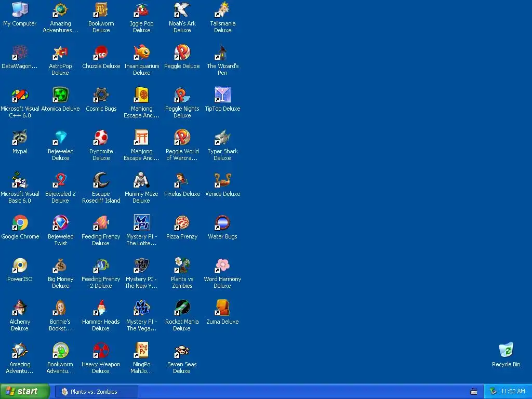Click the Atomica Deluxe radiation icon
The width and height of the screenshot is (532, 399).
pyautogui.click(x=60, y=95)
